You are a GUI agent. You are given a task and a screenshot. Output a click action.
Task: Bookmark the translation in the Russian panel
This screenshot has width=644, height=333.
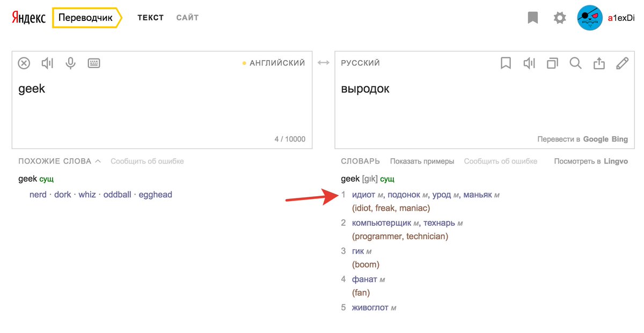[506, 63]
